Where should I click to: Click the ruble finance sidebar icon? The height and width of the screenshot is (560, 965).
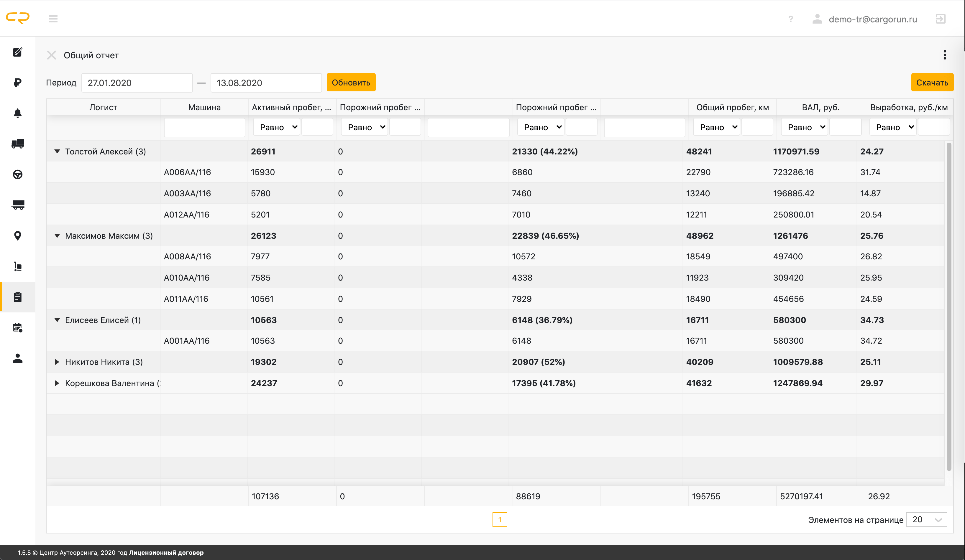(x=18, y=83)
